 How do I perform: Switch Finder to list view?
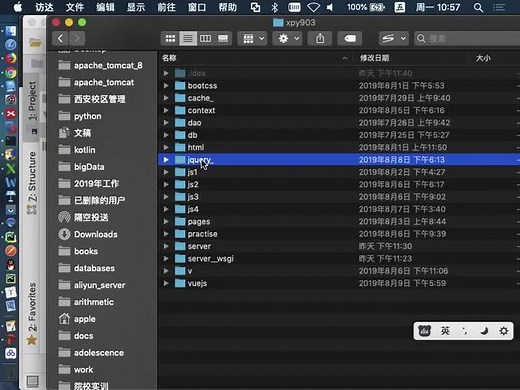(188, 39)
